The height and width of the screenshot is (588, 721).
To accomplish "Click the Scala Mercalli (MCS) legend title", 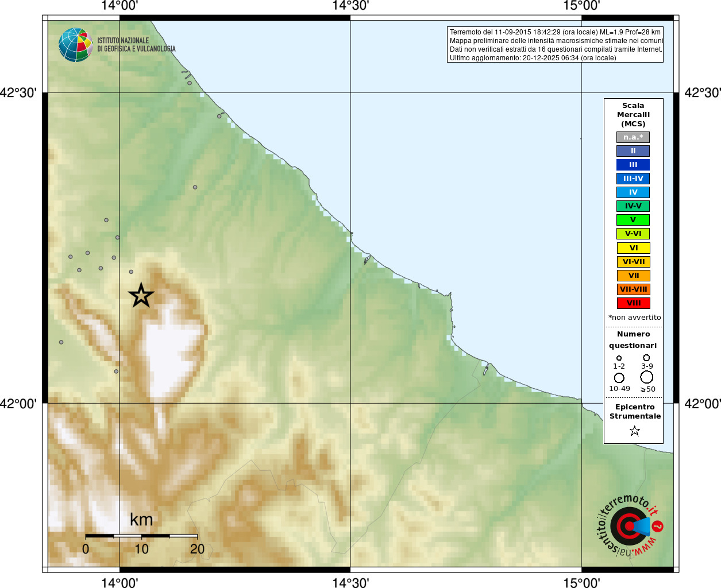I will click(633, 114).
